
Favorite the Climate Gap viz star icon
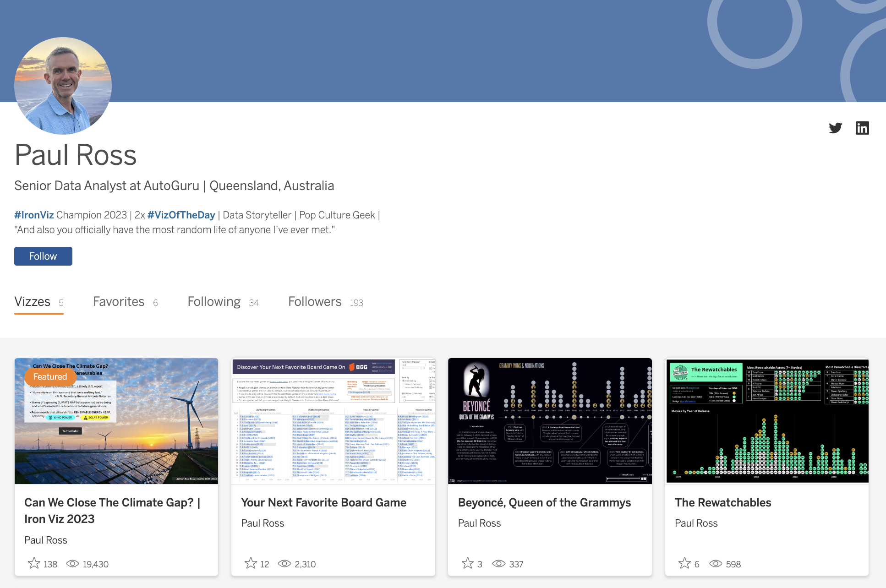(34, 563)
